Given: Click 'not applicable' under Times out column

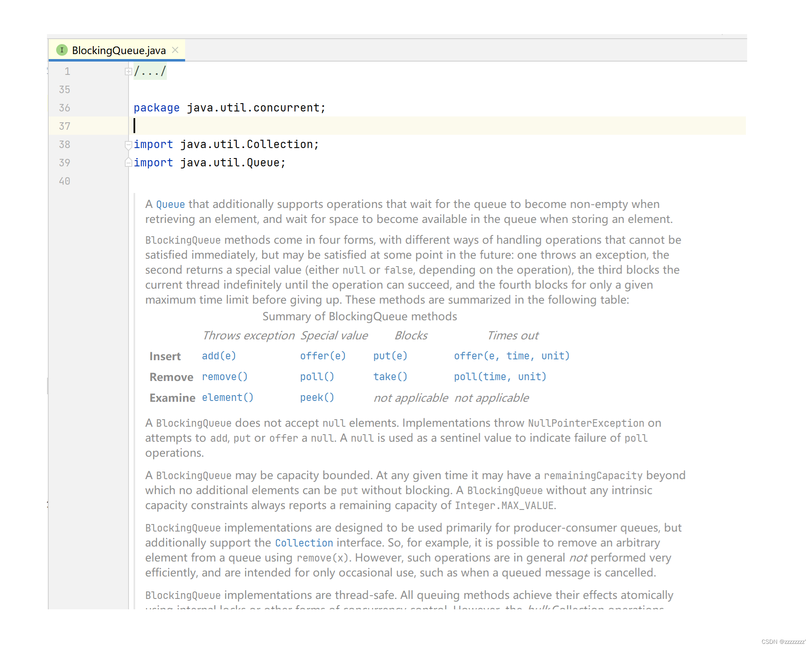Looking at the screenshot, I should coord(491,398).
